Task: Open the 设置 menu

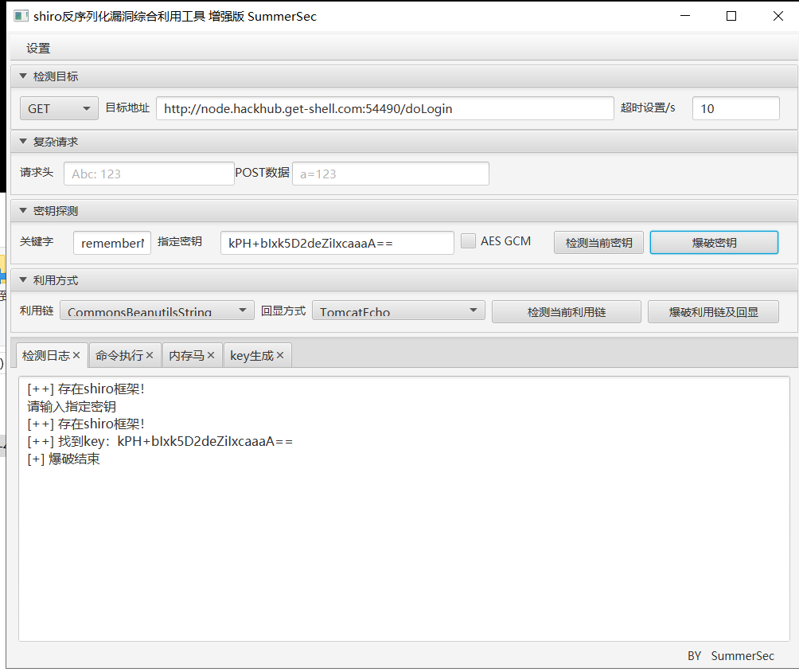Action: (x=38, y=48)
